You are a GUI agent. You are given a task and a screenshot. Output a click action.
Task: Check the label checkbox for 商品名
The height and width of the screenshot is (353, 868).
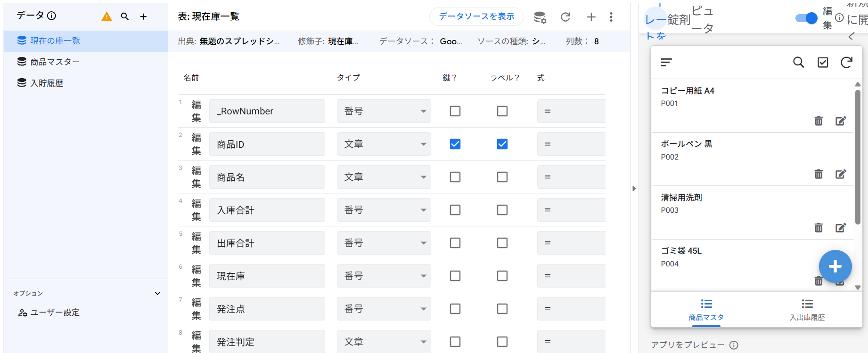(502, 177)
